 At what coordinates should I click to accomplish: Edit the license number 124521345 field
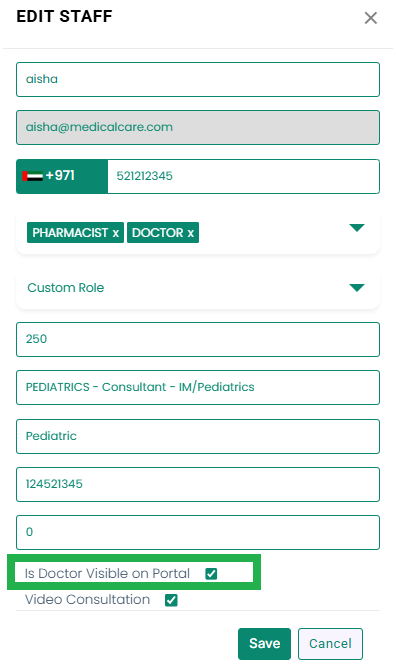pyautogui.click(x=198, y=484)
